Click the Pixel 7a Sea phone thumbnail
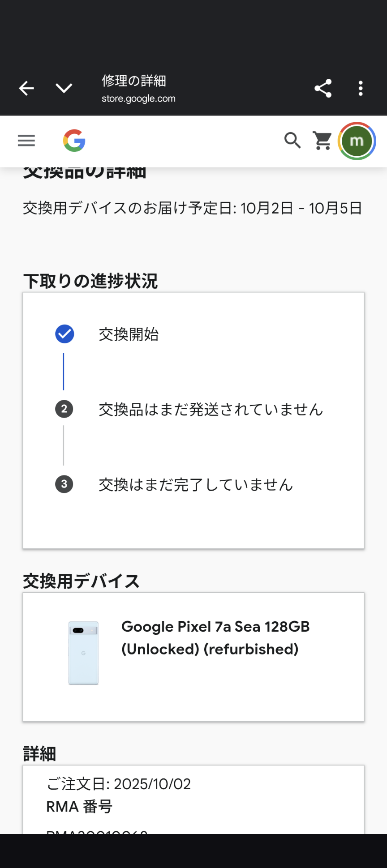The height and width of the screenshot is (868, 387). [x=83, y=653]
